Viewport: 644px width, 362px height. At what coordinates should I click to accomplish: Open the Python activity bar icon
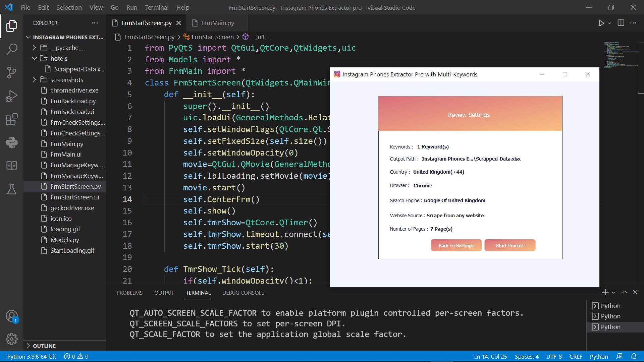(12, 142)
